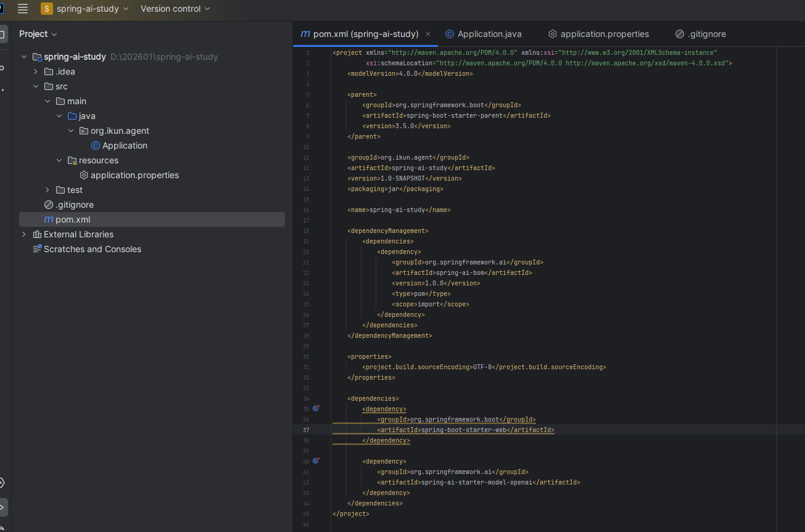Image resolution: width=805 pixels, height=532 pixels.
Task: Open the Version control dropdown
Action: 175,9
